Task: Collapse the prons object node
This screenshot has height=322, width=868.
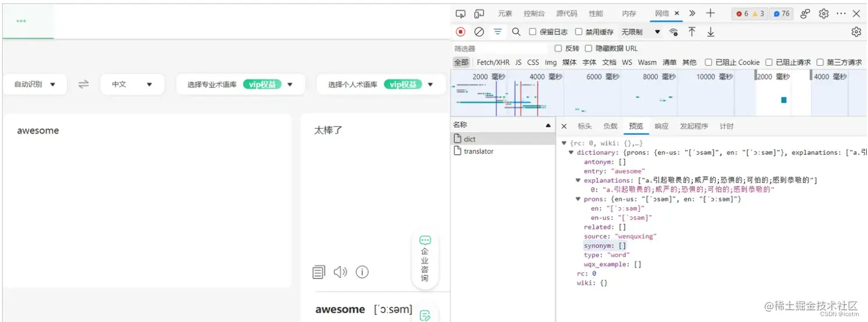Action: (x=578, y=199)
